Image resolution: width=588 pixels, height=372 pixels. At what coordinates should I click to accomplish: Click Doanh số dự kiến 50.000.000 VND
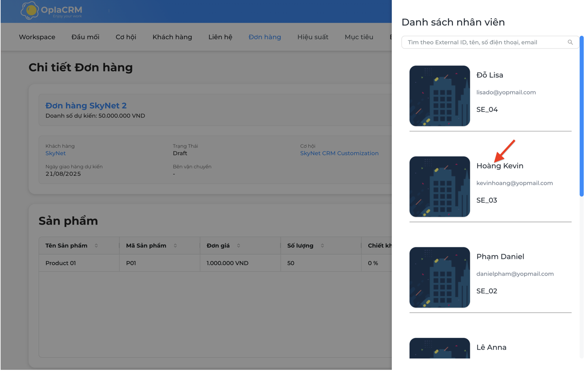pyautogui.click(x=96, y=116)
